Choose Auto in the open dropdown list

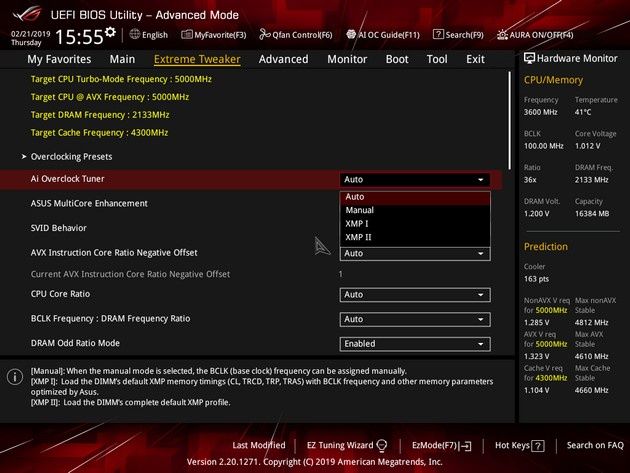[x=415, y=197]
